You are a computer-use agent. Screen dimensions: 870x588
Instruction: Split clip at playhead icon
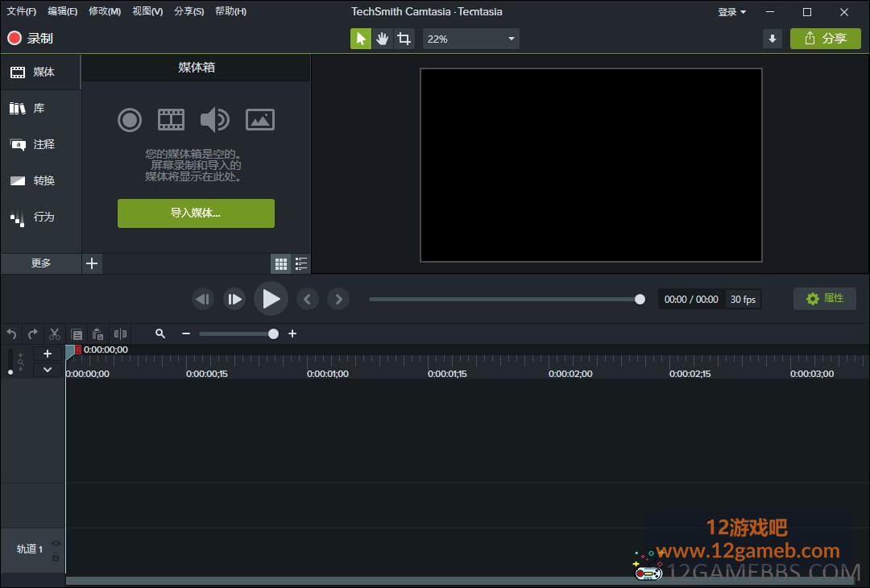120,333
